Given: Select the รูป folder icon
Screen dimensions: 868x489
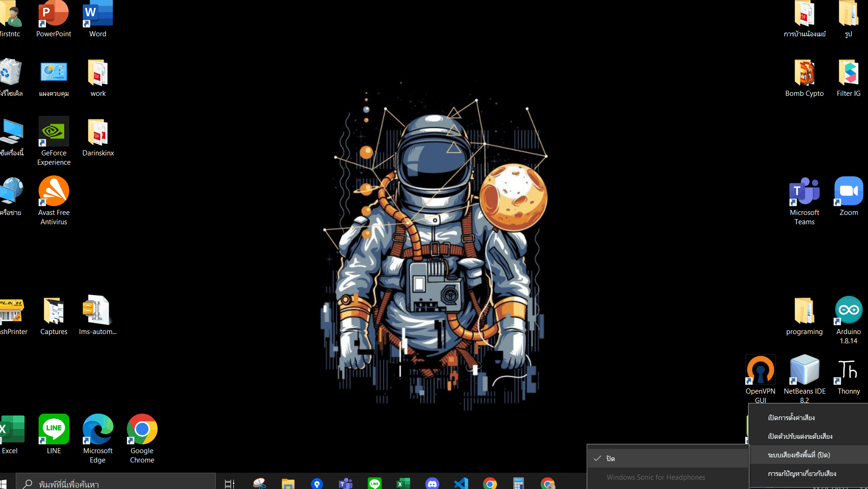Looking at the screenshot, I should [848, 20].
